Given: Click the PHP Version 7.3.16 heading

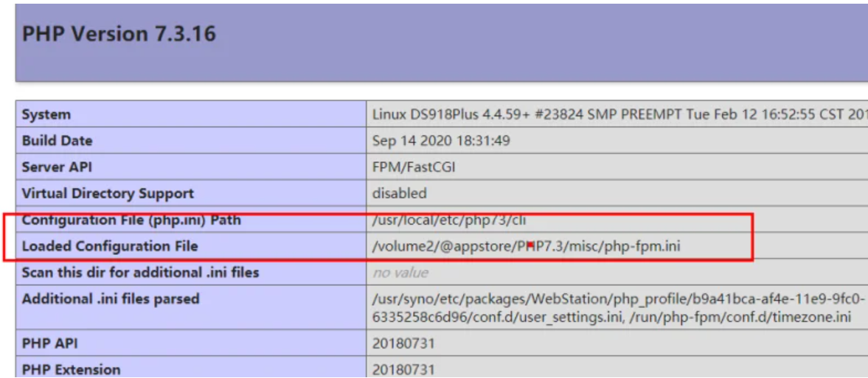Looking at the screenshot, I should pyautogui.click(x=119, y=34).
